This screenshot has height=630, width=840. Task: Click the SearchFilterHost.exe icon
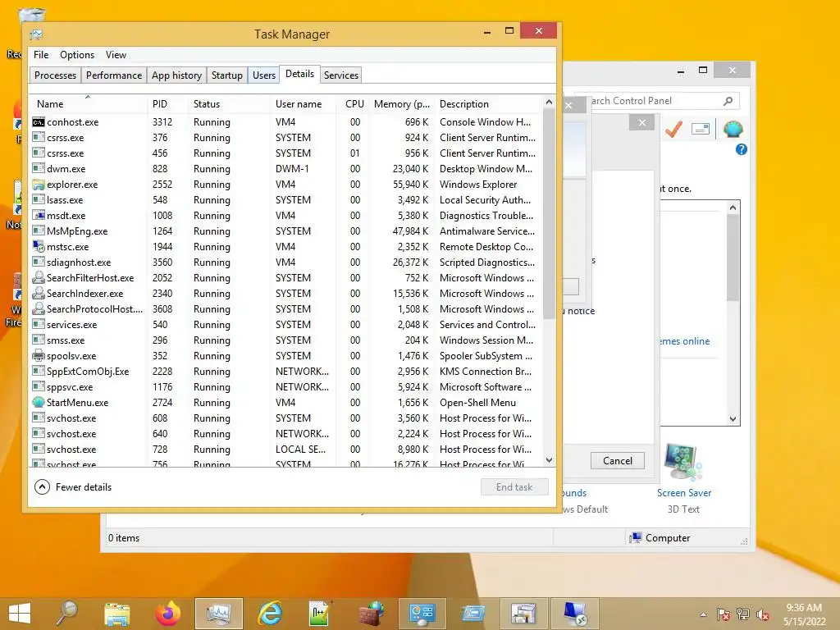[38, 277]
